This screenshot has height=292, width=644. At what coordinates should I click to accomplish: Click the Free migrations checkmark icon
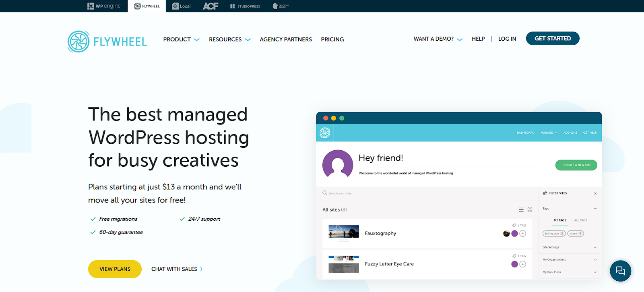point(93,219)
